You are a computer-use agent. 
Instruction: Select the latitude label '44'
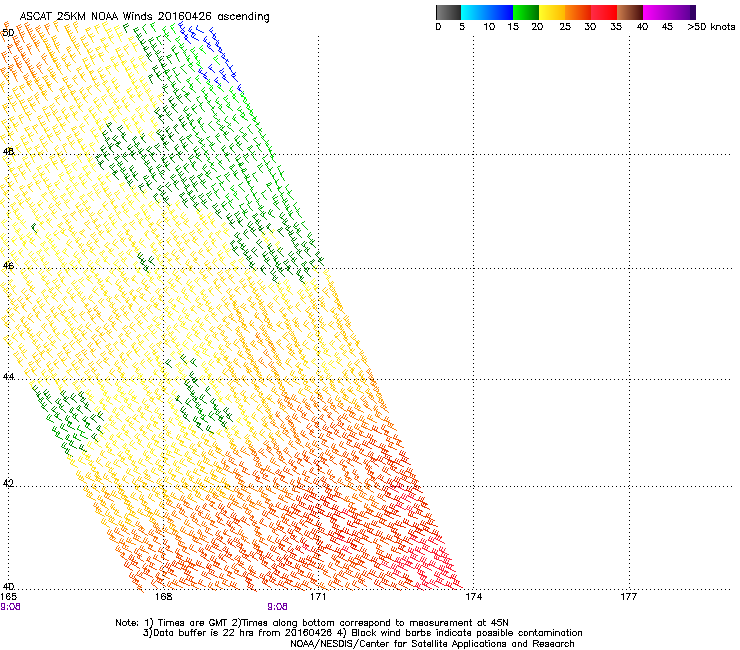tap(8, 377)
